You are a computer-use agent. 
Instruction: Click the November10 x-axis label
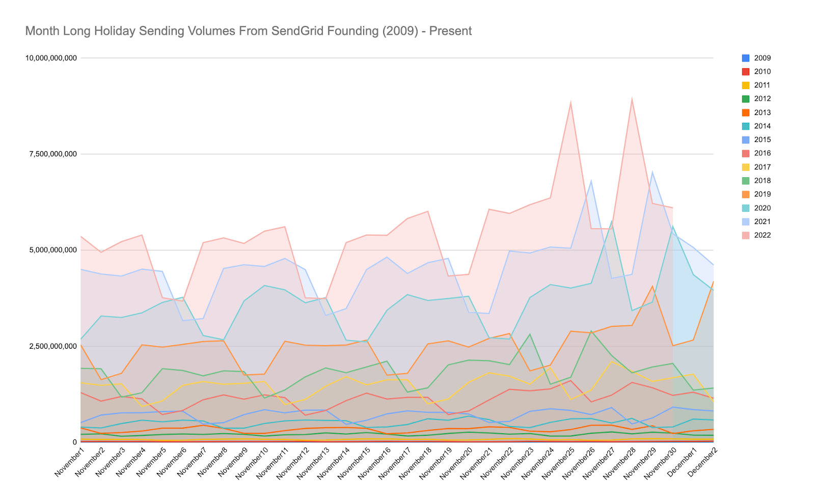coord(251,464)
